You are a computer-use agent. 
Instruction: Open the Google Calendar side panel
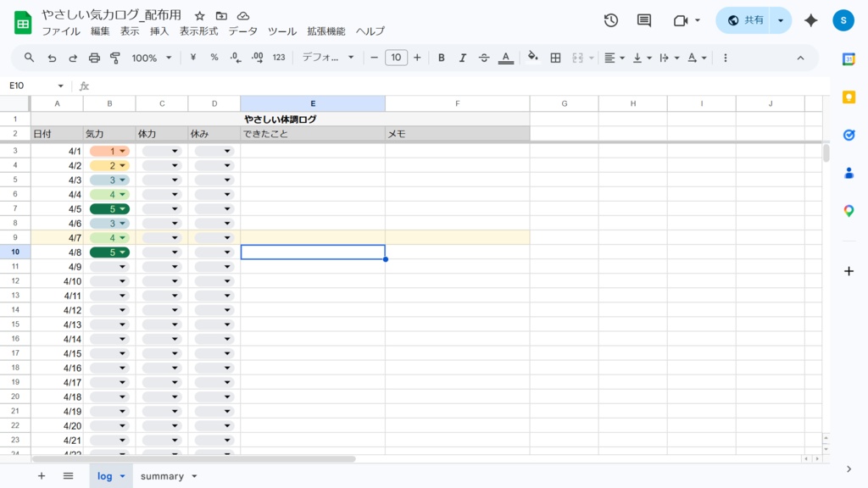pyautogui.click(x=849, y=59)
